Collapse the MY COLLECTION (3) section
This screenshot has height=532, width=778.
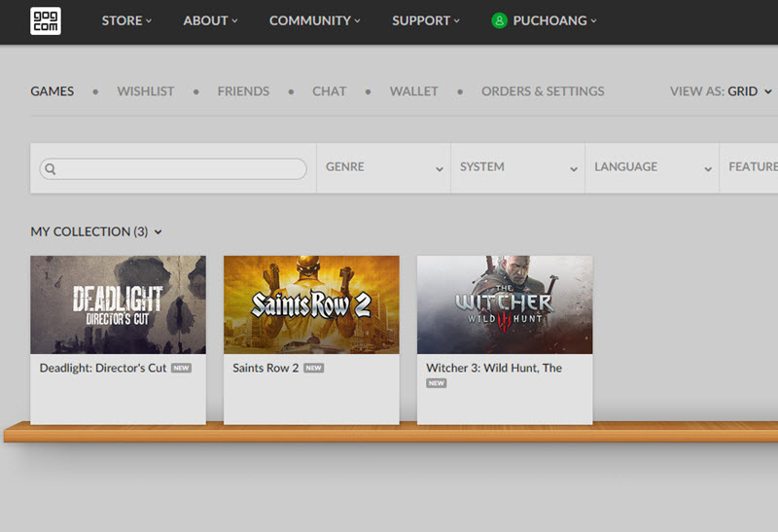click(96, 231)
